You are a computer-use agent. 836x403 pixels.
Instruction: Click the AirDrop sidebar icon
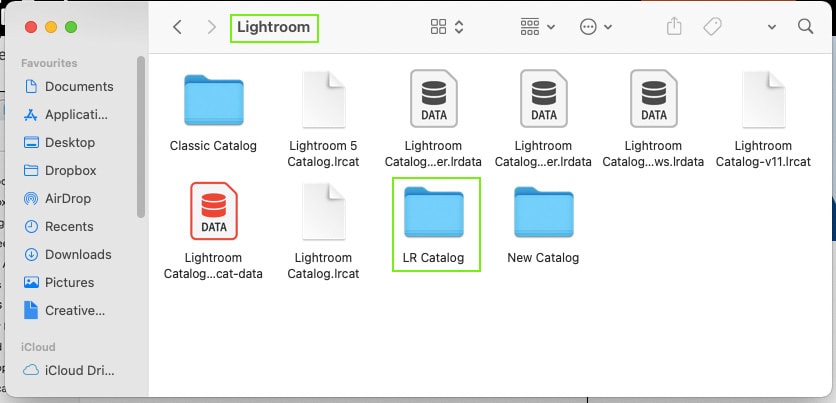click(x=31, y=198)
